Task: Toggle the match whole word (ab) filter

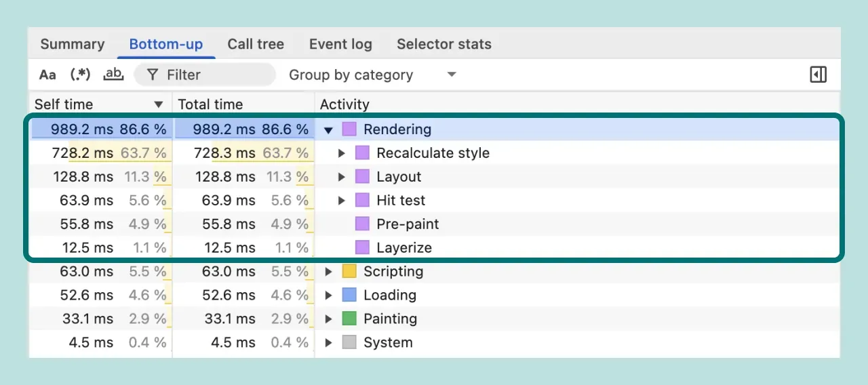Action: pos(113,75)
